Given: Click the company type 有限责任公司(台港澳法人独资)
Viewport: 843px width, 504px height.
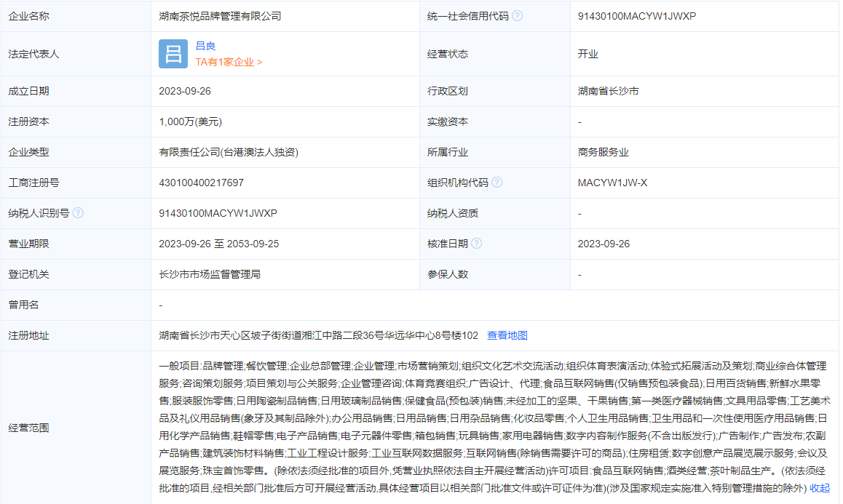Looking at the screenshot, I should point(229,152).
